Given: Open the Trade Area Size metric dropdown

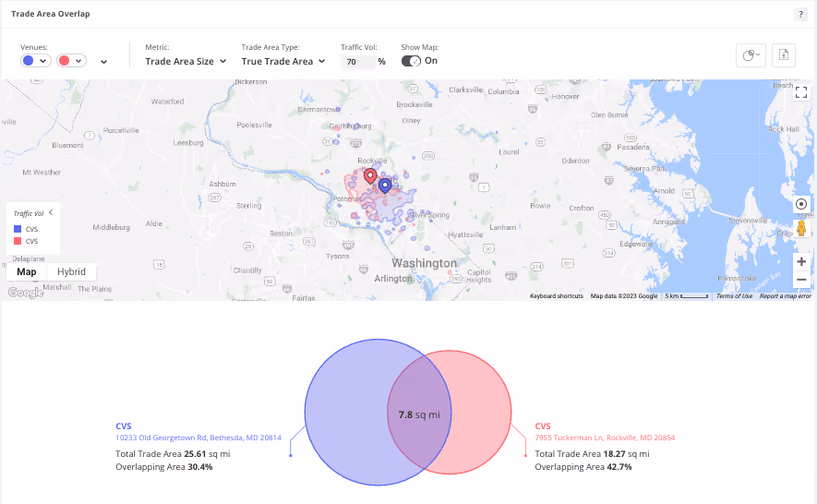Looking at the screenshot, I should coord(186,62).
